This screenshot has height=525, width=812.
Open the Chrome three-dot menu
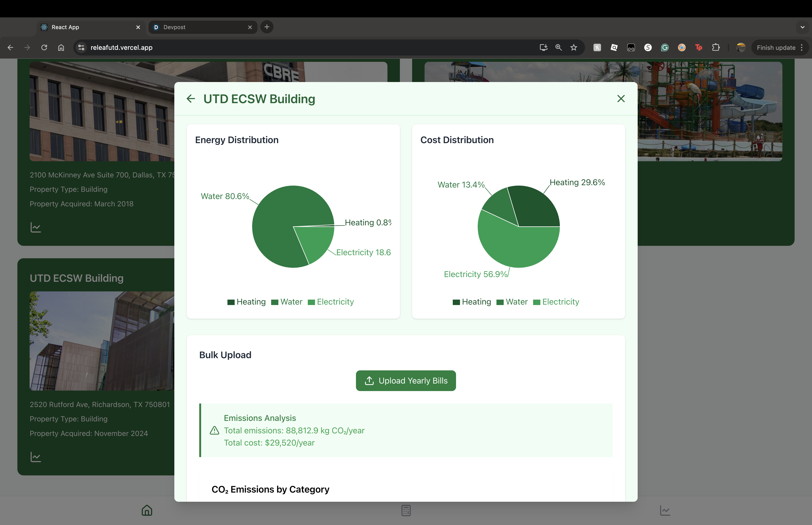click(x=802, y=48)
